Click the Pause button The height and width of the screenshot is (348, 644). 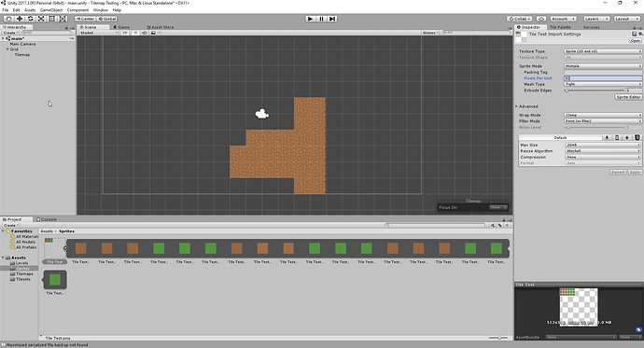[321, 19]
